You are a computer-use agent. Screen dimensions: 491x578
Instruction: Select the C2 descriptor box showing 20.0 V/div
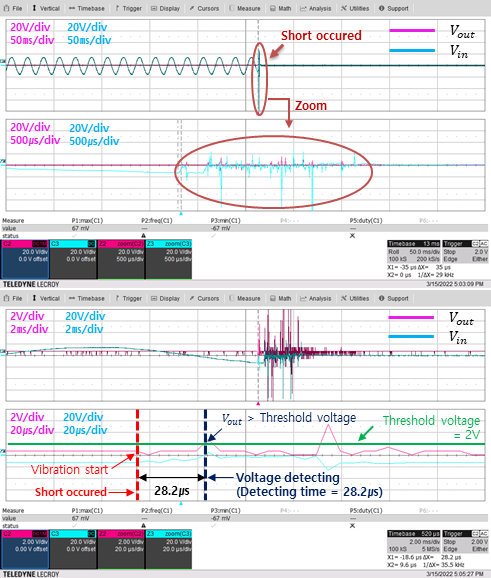click(x=25, y=259)
